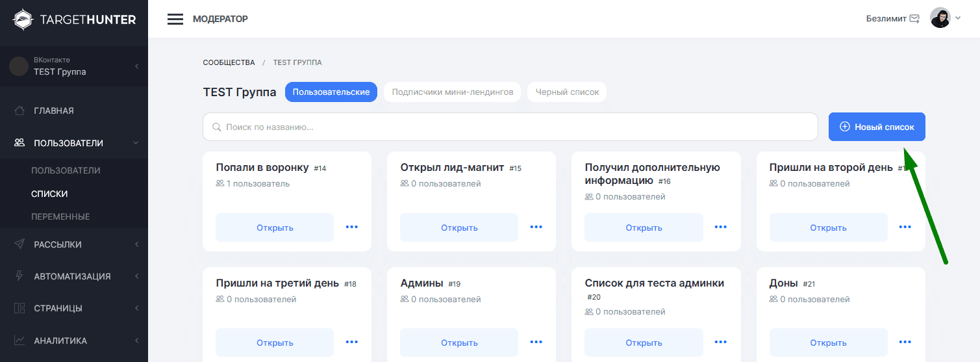Click the search by name field

pyautogui.click(x=510, y=127)
